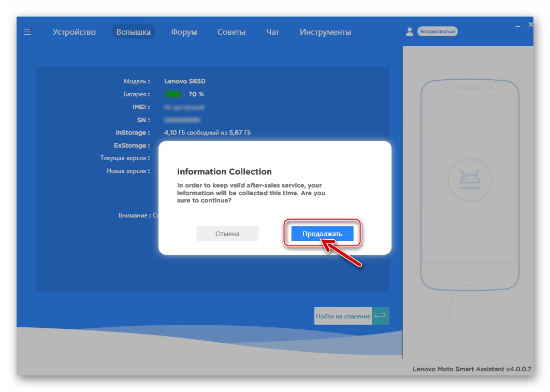Dismiss the dialog with the Отмена button

227,233
